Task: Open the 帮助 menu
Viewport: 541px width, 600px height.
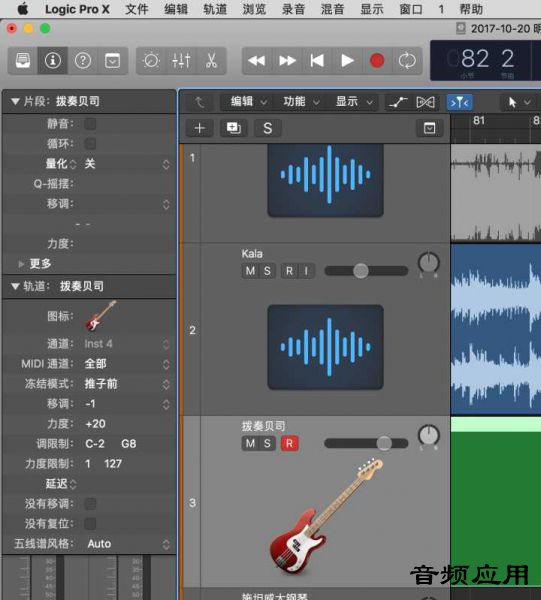Action: (471, 9)
